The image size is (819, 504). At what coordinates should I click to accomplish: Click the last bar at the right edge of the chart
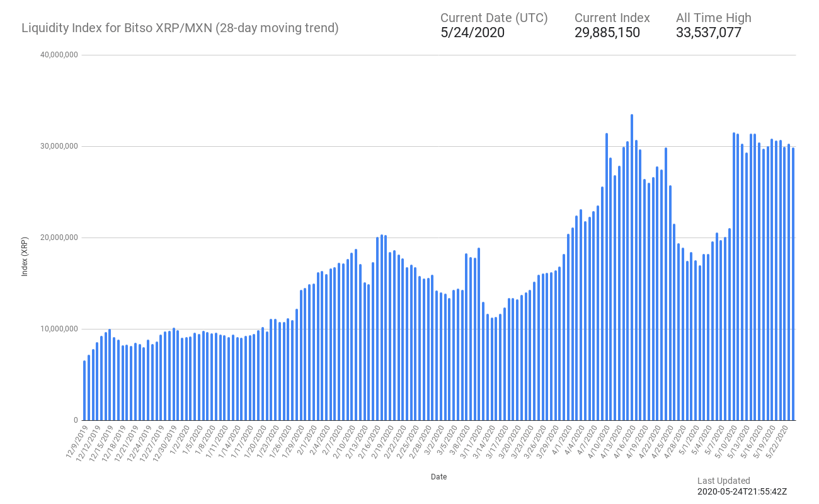793,283
